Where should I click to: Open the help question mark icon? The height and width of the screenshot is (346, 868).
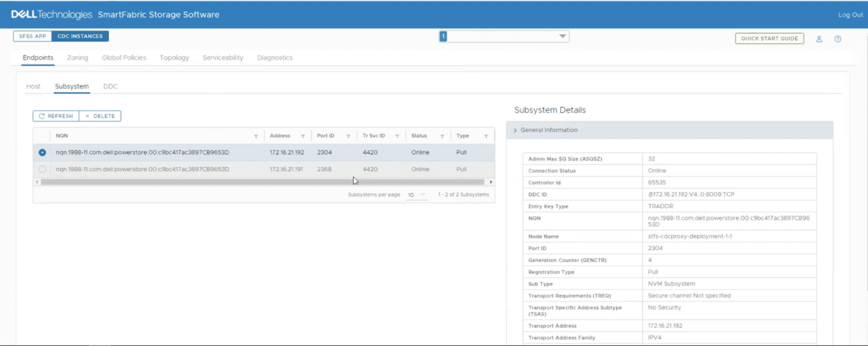click(x=838, y=39)
